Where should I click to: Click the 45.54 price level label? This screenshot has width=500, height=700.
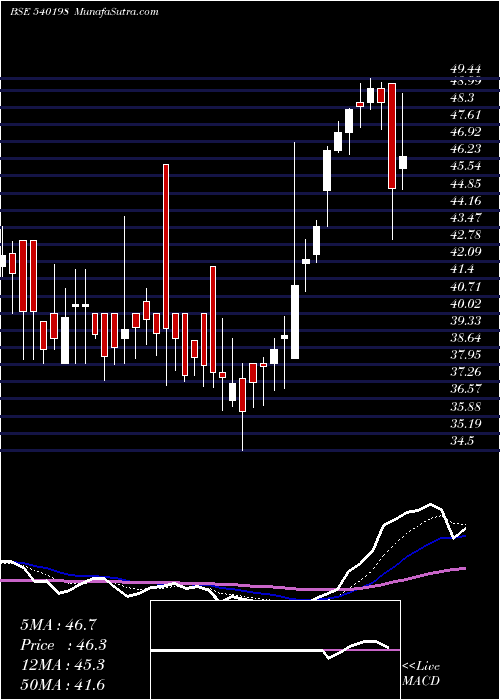pos(466,166)
